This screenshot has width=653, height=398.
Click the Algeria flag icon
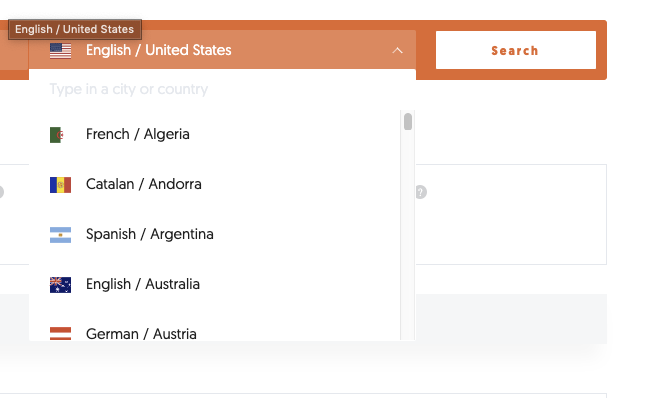coord(56,135)
